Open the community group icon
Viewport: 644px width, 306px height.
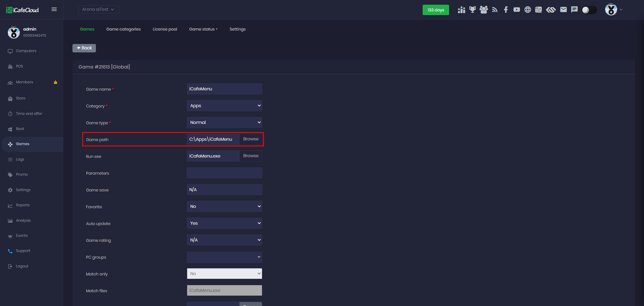(x=484, y=10)
